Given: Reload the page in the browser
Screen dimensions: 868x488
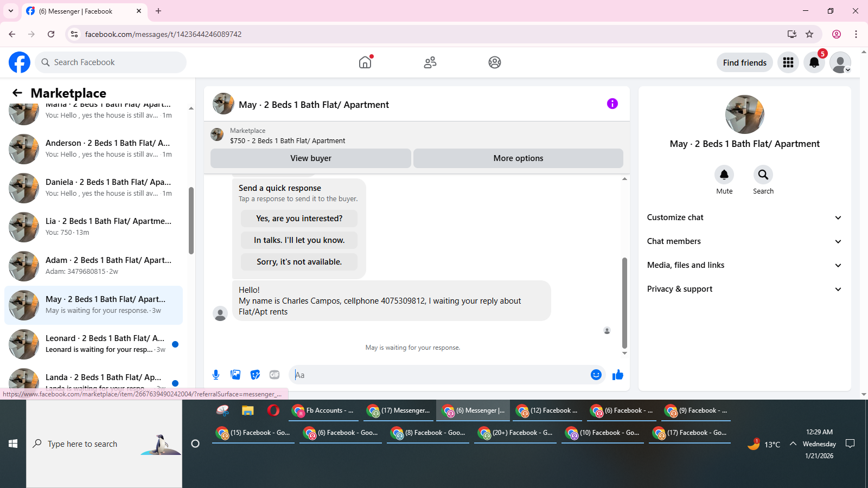Looking at the screenshot, I should [x=51, y=34].
